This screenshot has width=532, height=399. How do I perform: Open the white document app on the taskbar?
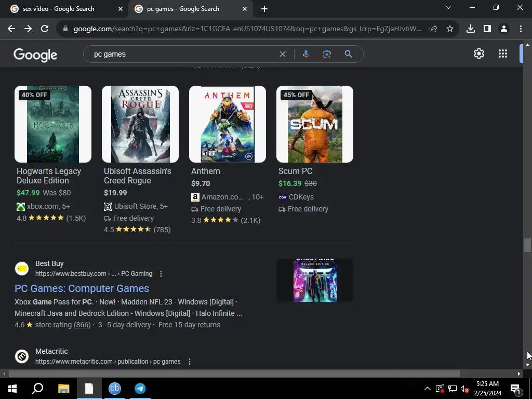point(89,389)
